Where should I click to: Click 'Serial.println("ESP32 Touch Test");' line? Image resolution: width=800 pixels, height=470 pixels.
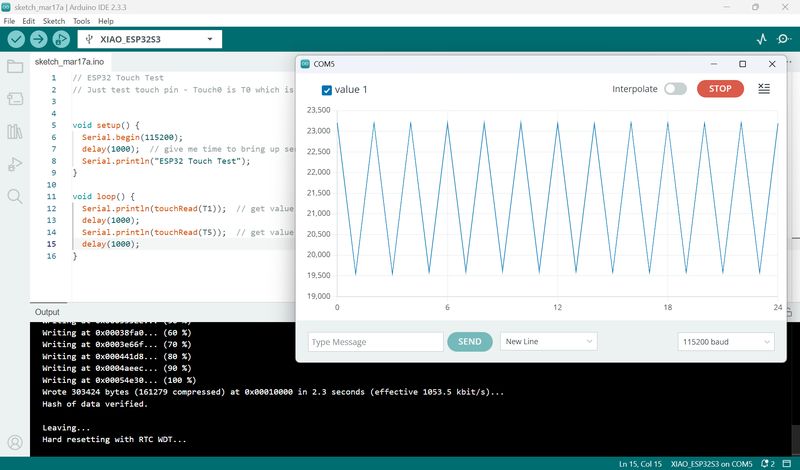[x=166, y=161]
